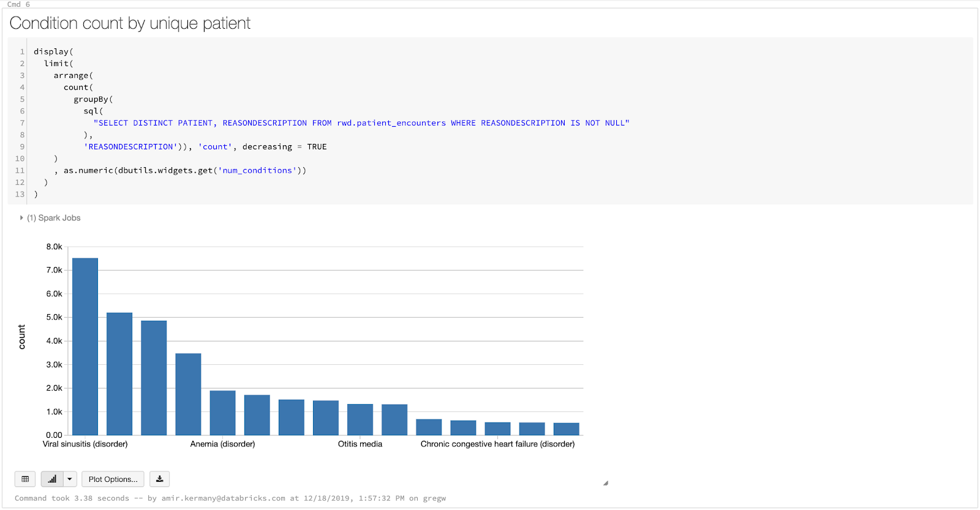Click the notebook heading 'Condition count by unique patient'

tap(130, 23)
